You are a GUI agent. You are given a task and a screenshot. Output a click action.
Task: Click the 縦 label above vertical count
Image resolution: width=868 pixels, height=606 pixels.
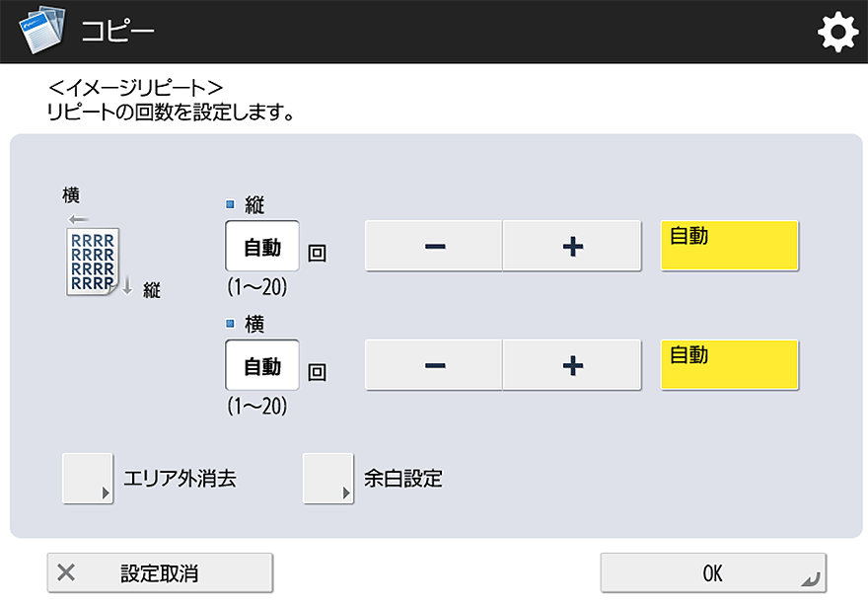coord(254,205)
